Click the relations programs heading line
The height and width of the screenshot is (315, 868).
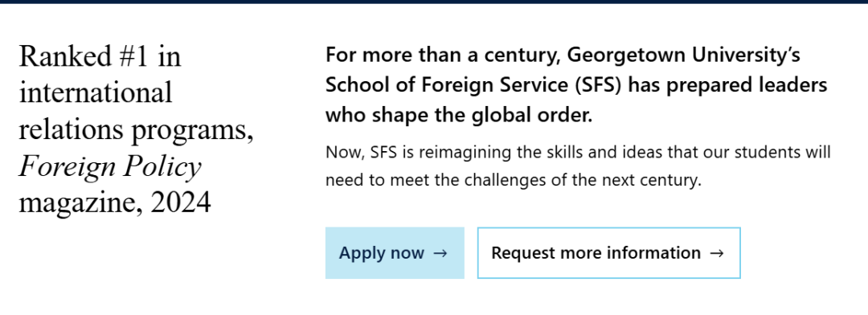136,131
